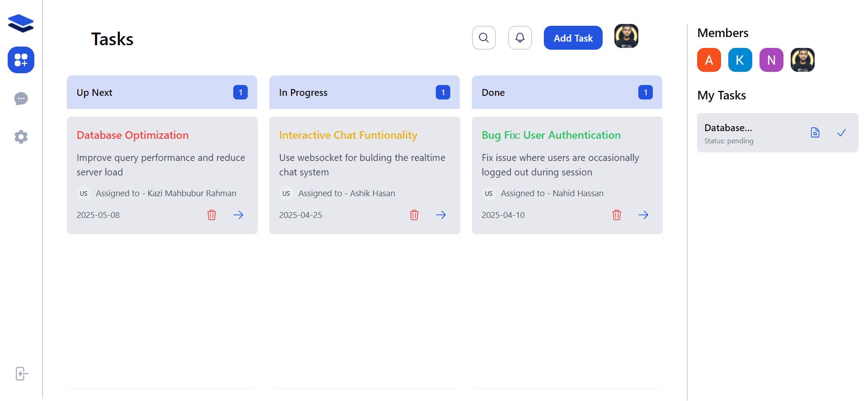Viewport: 868px width, 401px height.
Task: Move Database Optimization task to next stage
Action: click(x=238, y=215)
